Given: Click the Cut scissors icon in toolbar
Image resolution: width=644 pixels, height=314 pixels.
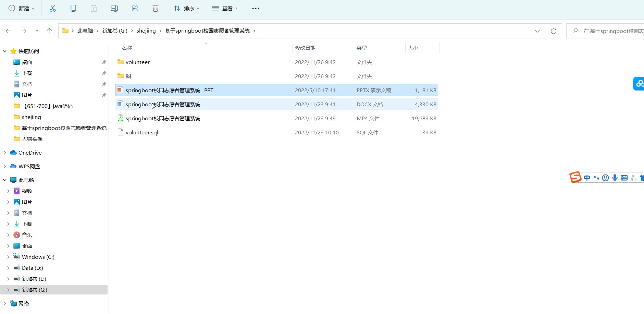Looking at the screenshot, I should coord(53,8).
